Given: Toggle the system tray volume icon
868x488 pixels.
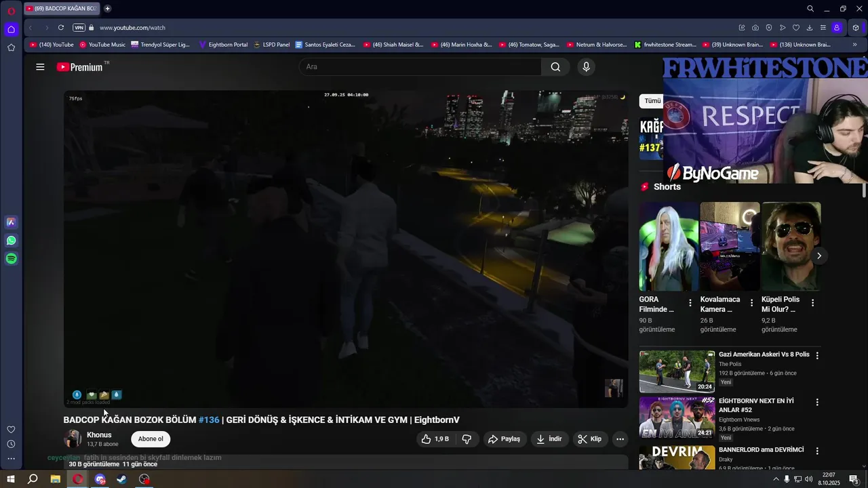Looking at the screenshot, I should 809,479.
